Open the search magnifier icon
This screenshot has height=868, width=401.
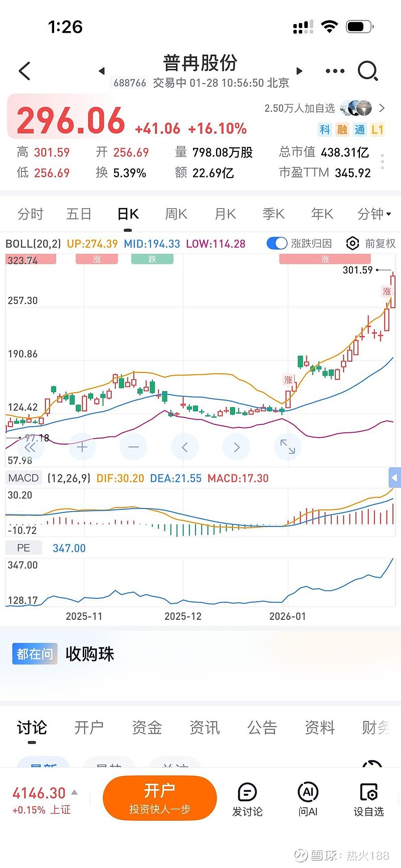click(x=367, y=71)
